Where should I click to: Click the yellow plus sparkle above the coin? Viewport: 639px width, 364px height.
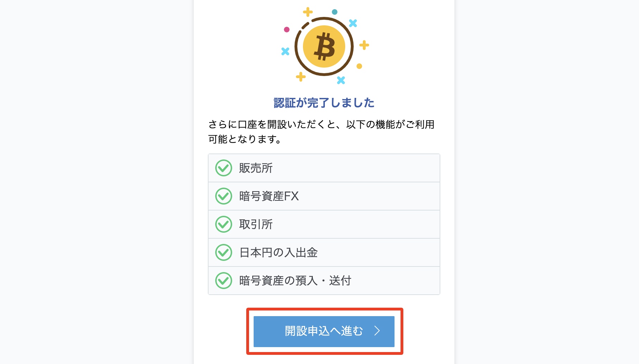(308, 12)
